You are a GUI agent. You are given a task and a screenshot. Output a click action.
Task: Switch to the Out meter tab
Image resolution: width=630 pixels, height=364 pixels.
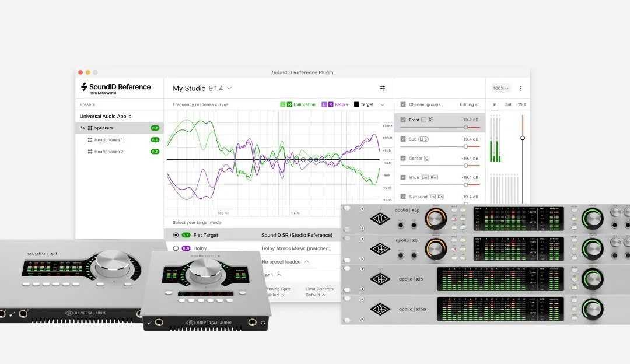508,104
